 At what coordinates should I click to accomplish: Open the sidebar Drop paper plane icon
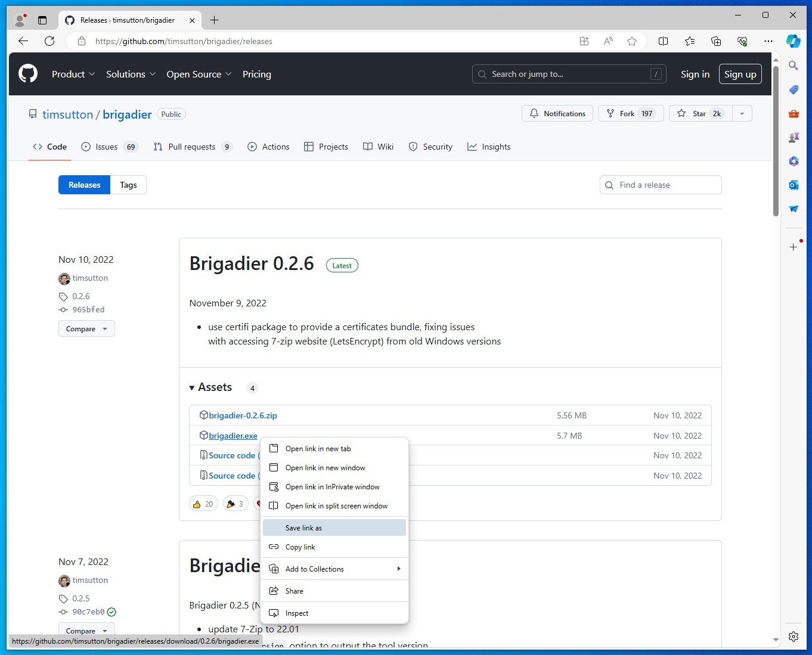click(794, 209)
